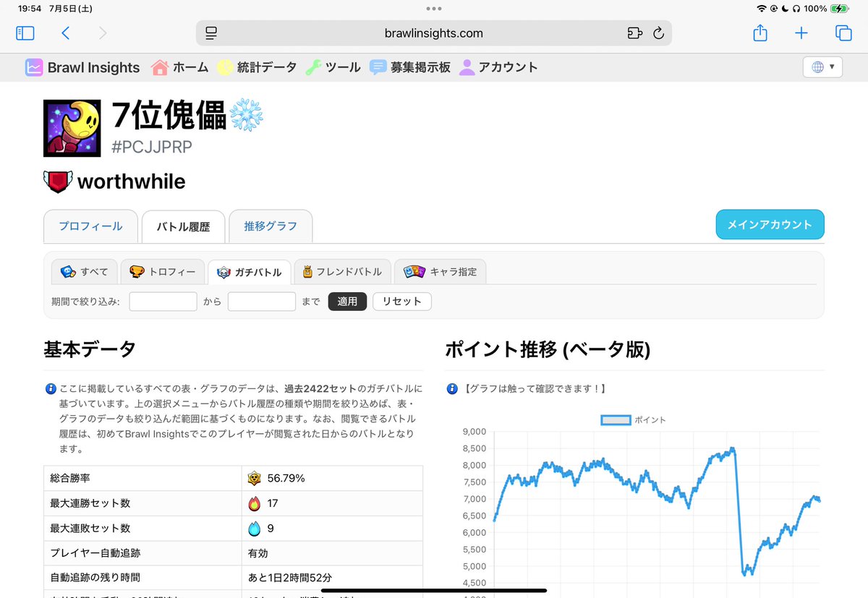The image size is (868, 598).
Task: Focus the end date field before まで
Action: [x=261, y=302]
